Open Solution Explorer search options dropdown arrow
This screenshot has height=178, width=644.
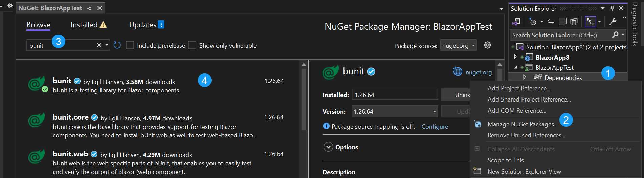pyautogui.click(x=623, y=35)
